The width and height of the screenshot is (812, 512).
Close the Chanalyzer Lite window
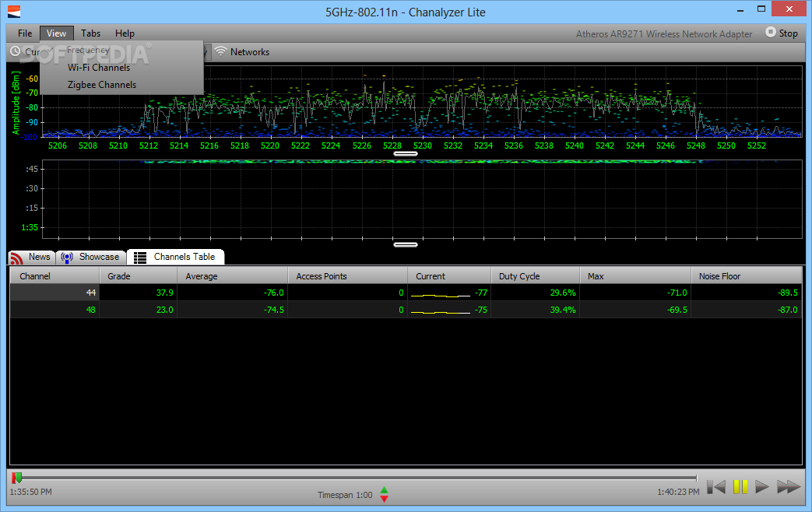tap(789, 9)
